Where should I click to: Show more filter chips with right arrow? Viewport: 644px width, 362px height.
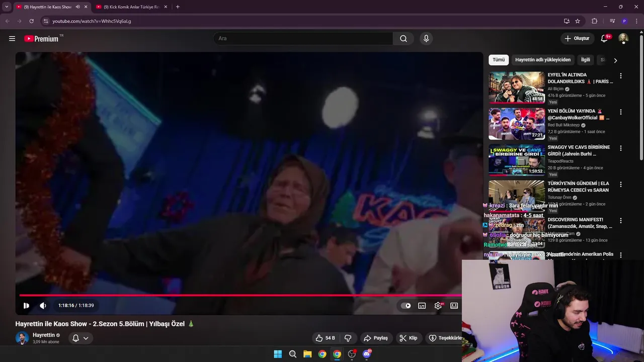click(615, 60)
